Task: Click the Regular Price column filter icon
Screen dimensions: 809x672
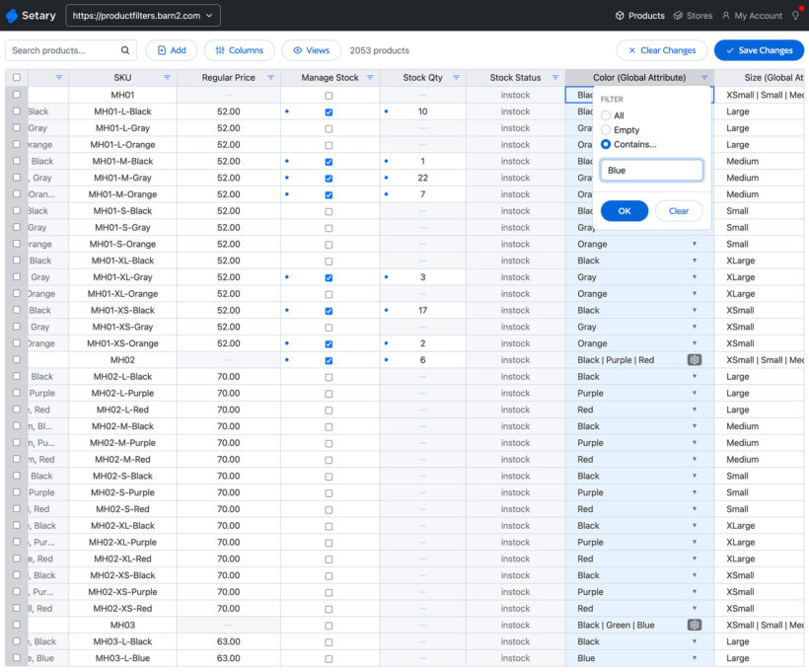Action: 270,78
